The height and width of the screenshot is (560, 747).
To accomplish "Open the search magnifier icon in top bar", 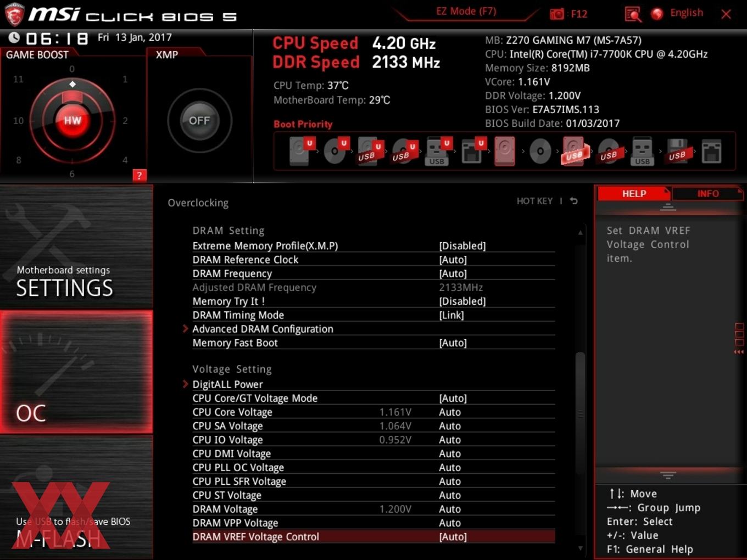I will pos(633,14).
